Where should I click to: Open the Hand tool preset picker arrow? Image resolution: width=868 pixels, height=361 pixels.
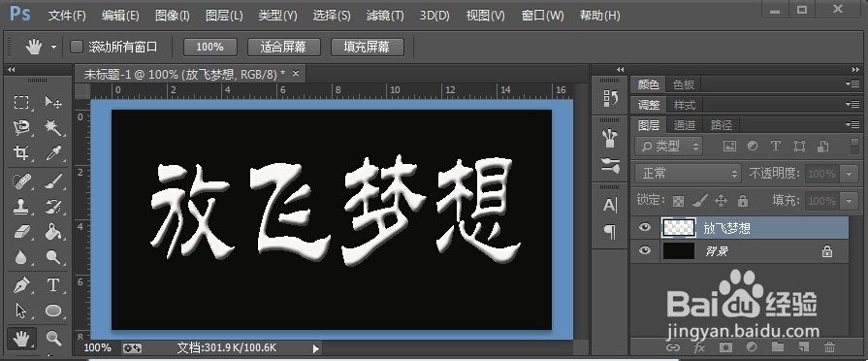click(x=53, y=48)
